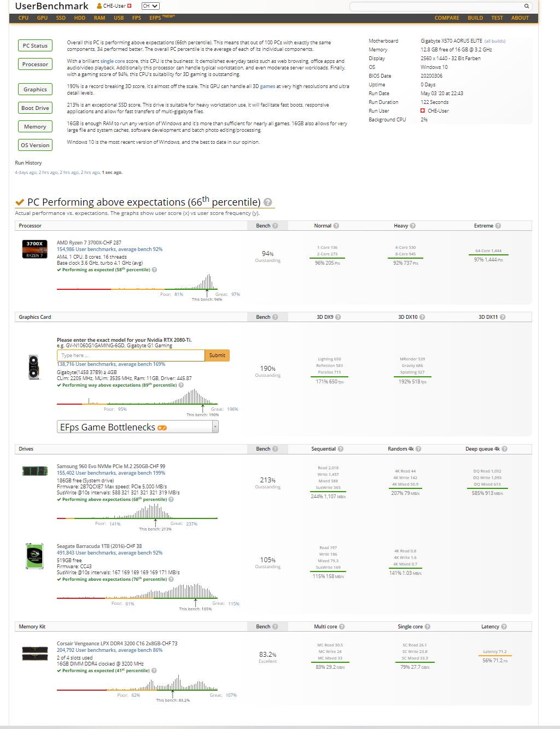Open the AMD Ryzen 7 3700X-CHF 287 link
This screenshot has width=560, height=729.
tap(89, 243)
